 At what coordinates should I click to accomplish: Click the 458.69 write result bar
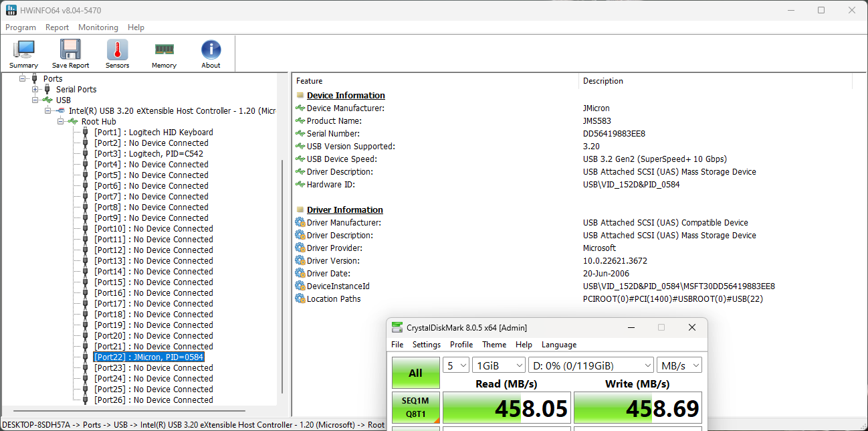coord(638,408)
